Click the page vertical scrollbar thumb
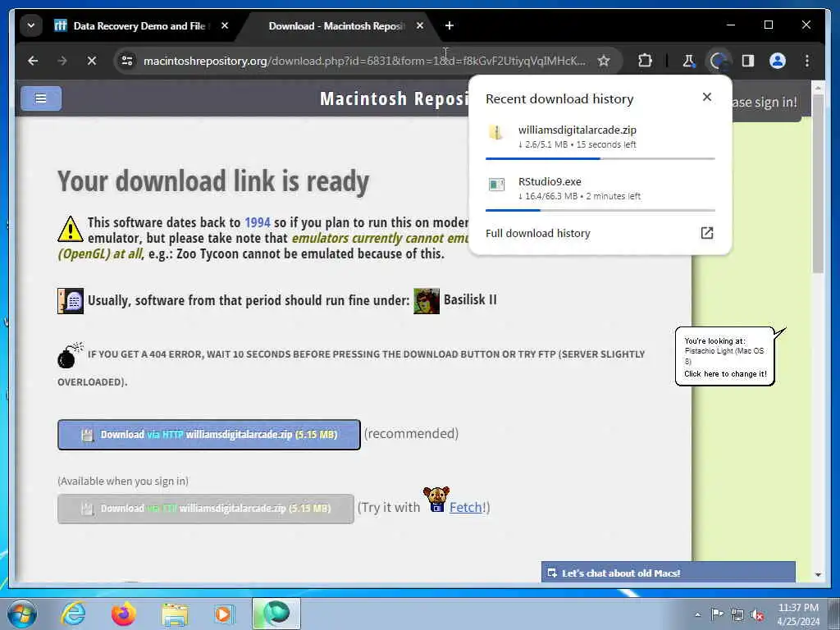The height and width of the screenshot is (630, 840). (x=818, y=184)
